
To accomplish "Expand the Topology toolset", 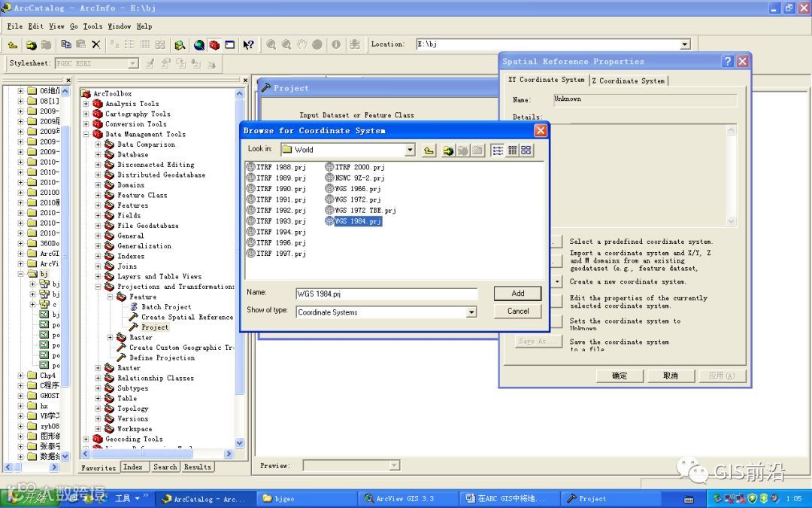I will tap(98, 409).
